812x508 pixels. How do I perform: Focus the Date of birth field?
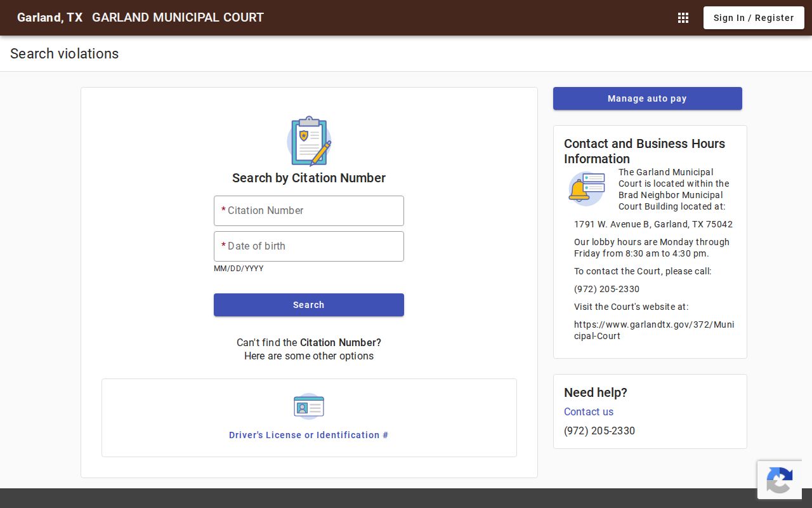coord(309,246)
